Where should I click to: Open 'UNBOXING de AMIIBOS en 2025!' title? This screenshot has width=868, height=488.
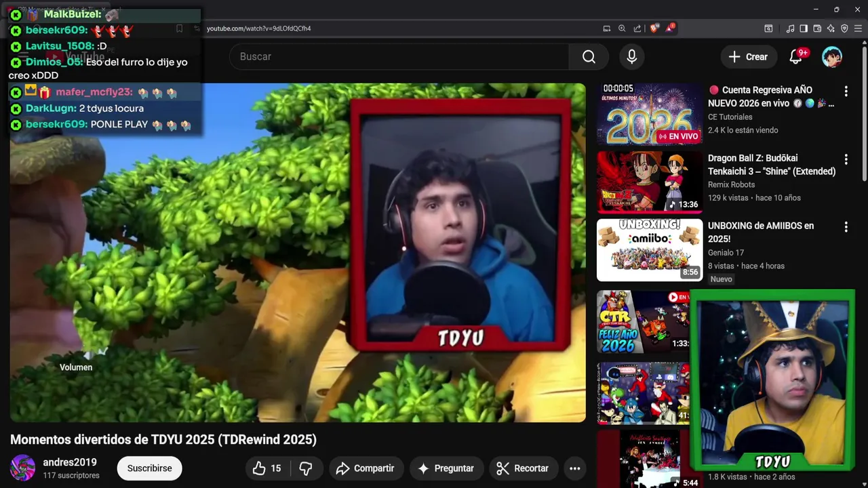(x=761, y=232)
